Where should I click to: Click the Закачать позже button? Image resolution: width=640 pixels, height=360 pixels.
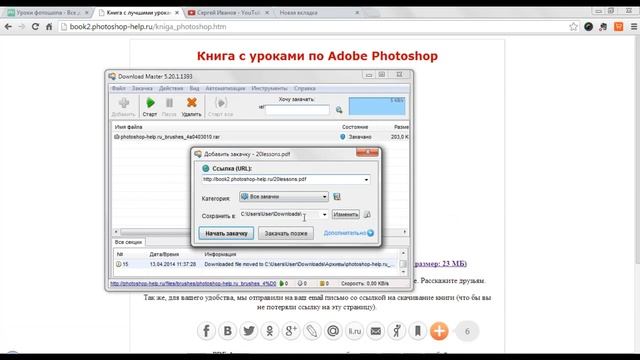coord(286,233)
